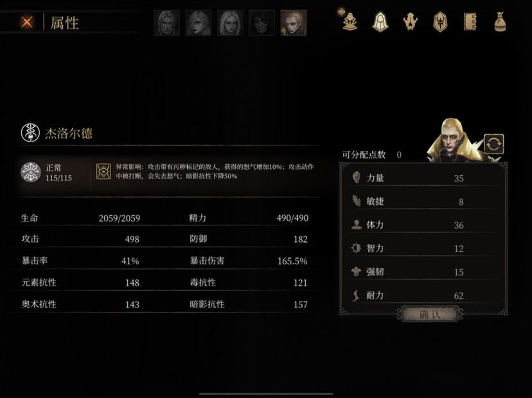
Task: Click the 确认 confirm button
Action: pos(430,315)
